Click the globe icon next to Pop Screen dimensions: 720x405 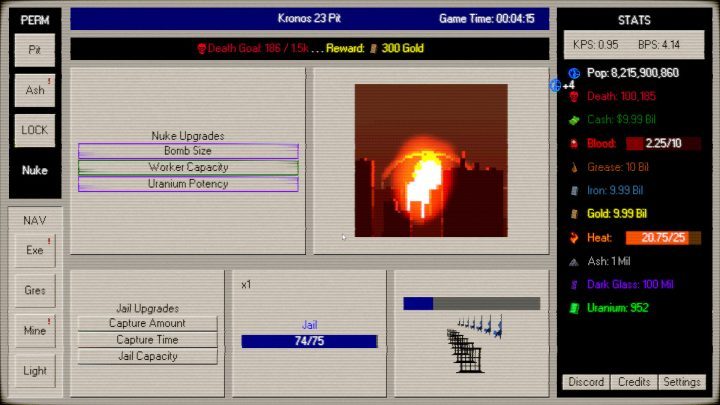pyautogui.click(x=574, y=74)
